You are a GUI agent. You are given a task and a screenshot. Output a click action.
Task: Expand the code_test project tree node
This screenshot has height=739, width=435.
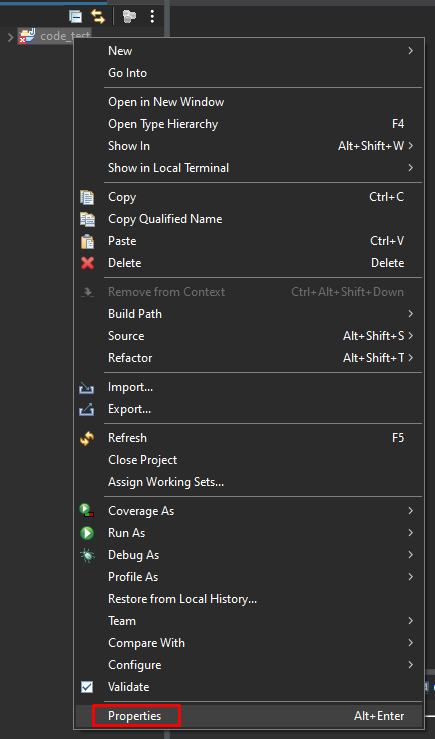coord(10,36)
